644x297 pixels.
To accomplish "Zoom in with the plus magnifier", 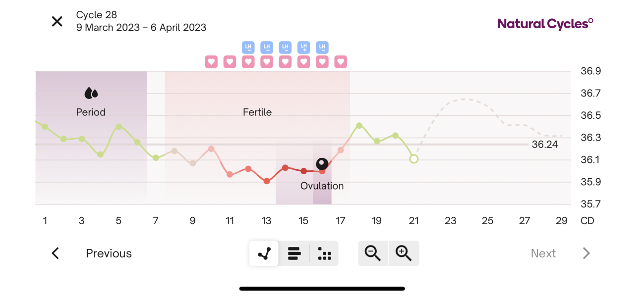I will [404, 253].
